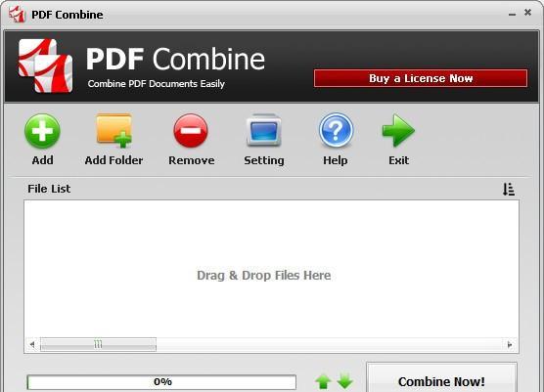Image resolution: width=544 pixels, height=392 pixels.
Task: Click the Buy a License Now button
Action: [421, 78]
